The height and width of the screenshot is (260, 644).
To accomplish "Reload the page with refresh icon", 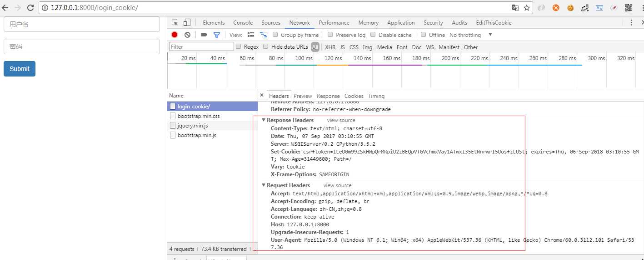I will pyautogui.click(x=31, y=8).
